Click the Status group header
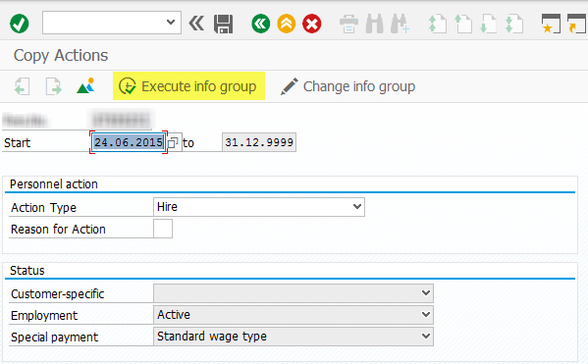 coord(27,270)
